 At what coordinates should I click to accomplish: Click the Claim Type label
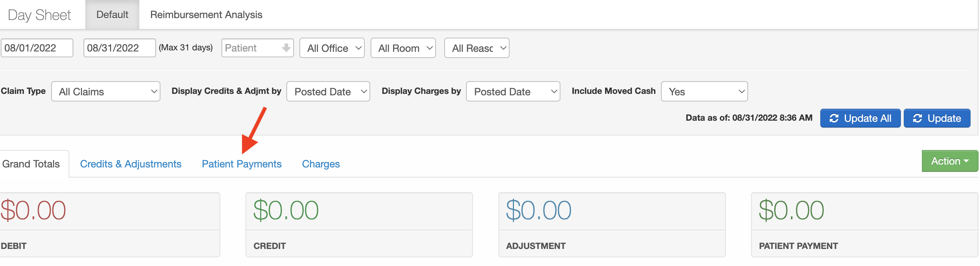pyautogui.click(x=23, y=91)
